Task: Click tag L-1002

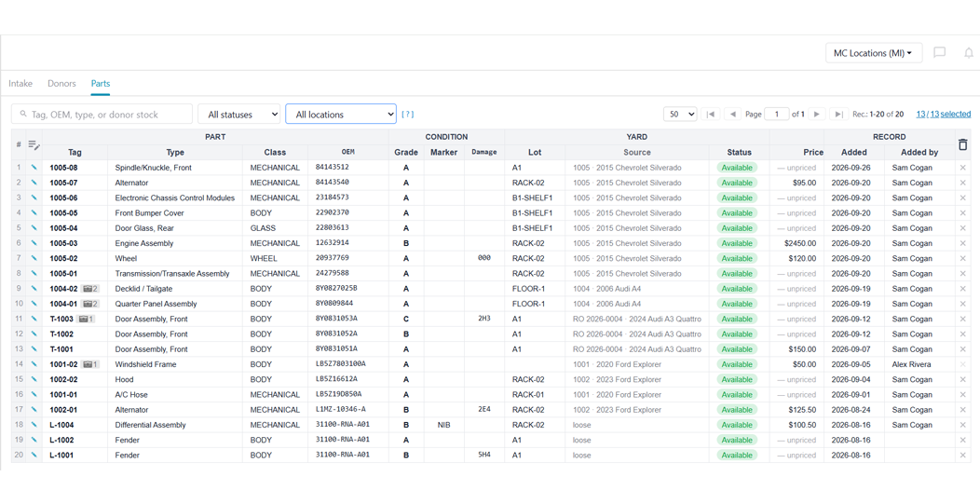Action: pos(61,441)
